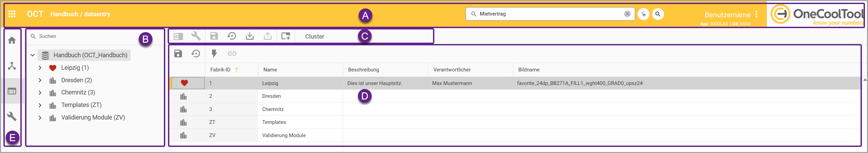This screenshot has height=153, width=868.
Task: Click the add window icon beside Cluster
Action: (286, 36)
